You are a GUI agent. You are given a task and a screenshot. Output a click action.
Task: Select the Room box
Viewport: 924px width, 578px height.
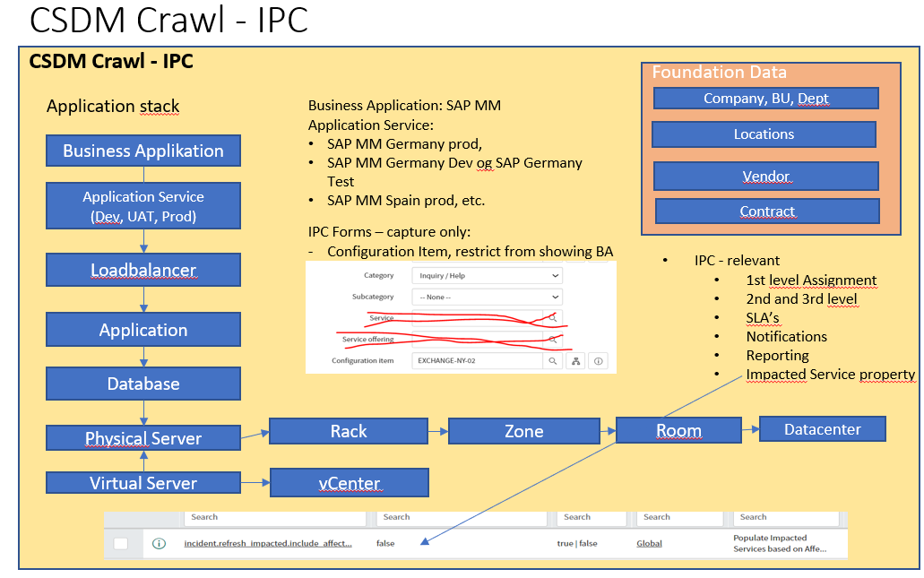(x=678, y=430)
